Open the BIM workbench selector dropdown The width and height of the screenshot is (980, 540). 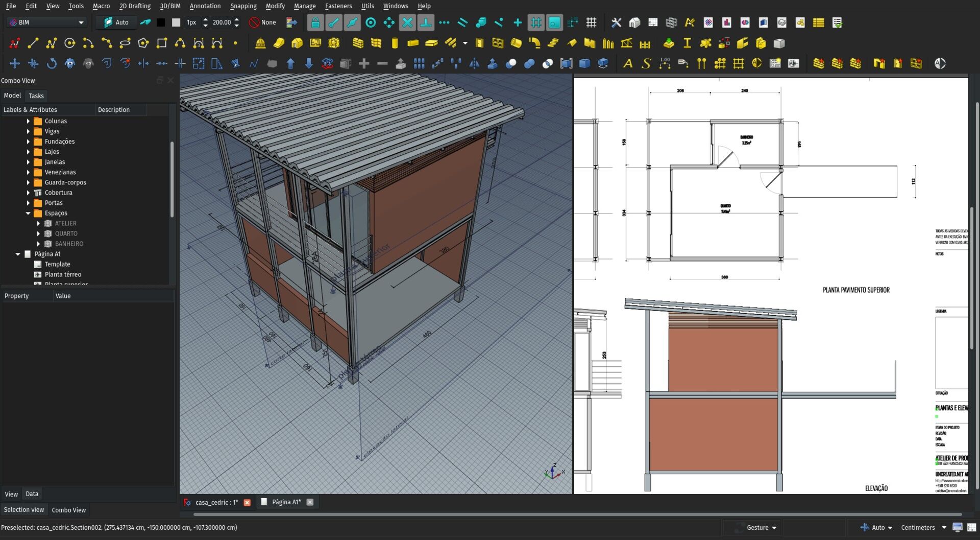(x=46, y=22)
